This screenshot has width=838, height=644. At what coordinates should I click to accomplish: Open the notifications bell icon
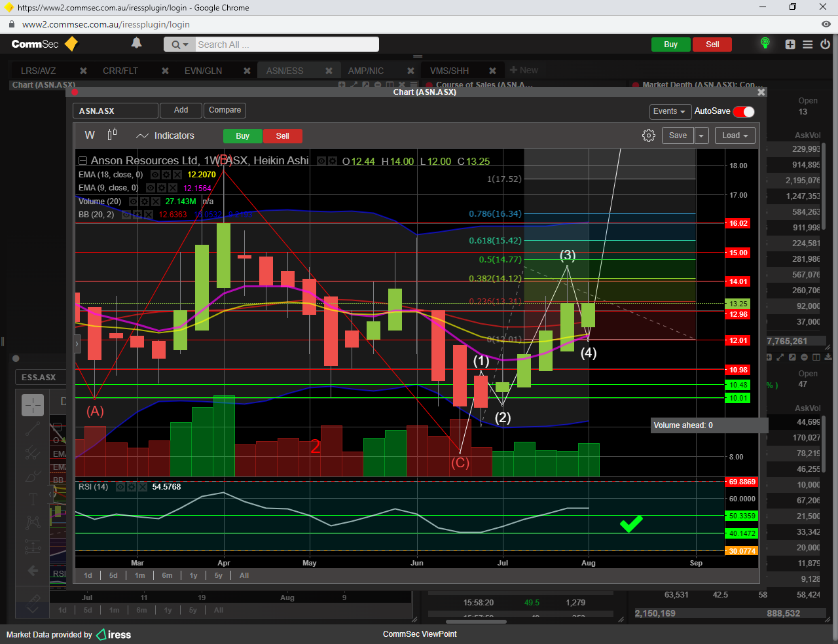(136, 43)
